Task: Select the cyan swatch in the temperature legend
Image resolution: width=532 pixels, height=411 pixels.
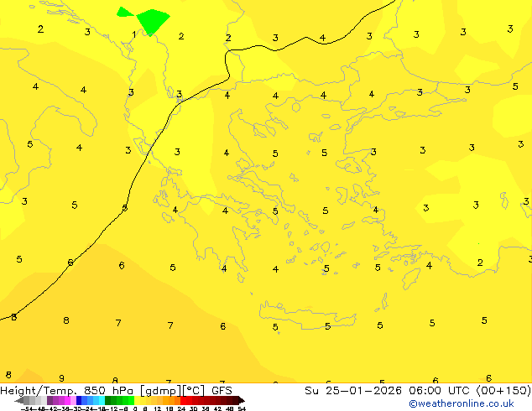Action: pyautogui.click(x=102, y=400)
